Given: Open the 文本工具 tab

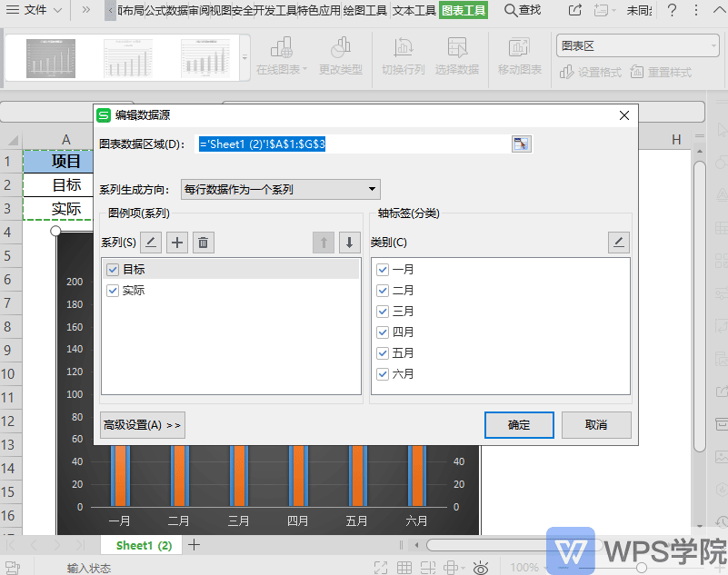Looking at the screenshot, I should click(x=414, y=10).
